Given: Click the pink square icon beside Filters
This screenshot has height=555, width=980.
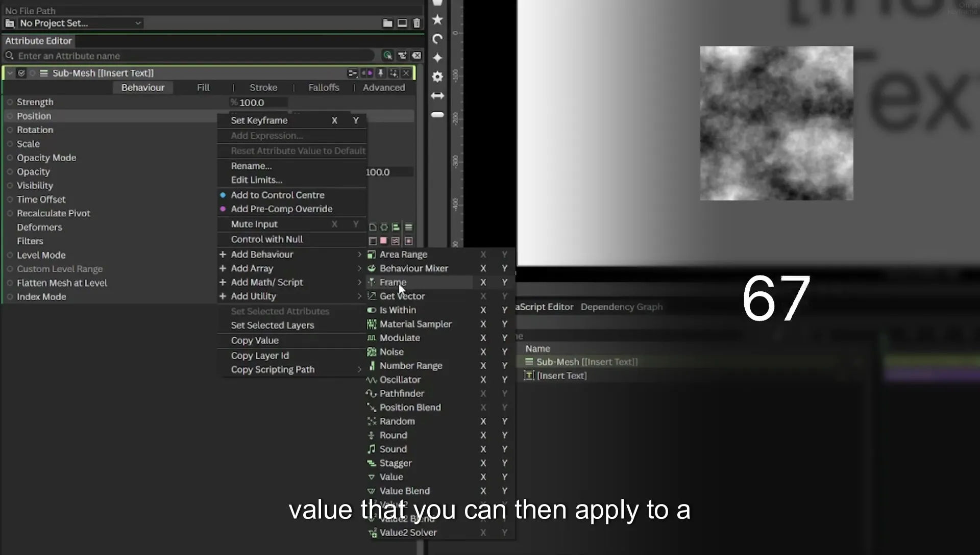Looking at the screenshot, I should point(383,241).
